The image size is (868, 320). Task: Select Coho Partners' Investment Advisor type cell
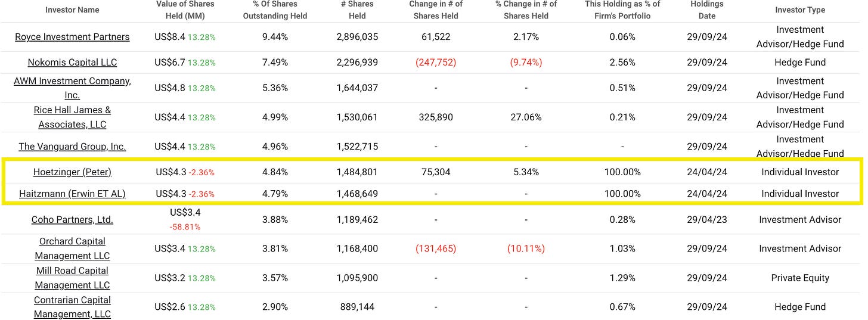[x=800, y=220]
